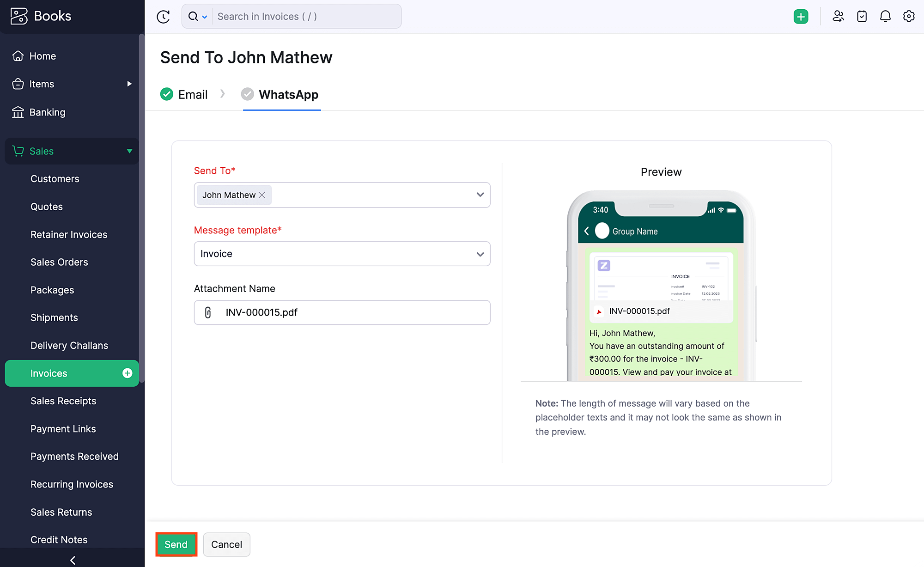The image size is (924, 567).
Task: Open the Referral icon in the top bar
Action: 838,16
